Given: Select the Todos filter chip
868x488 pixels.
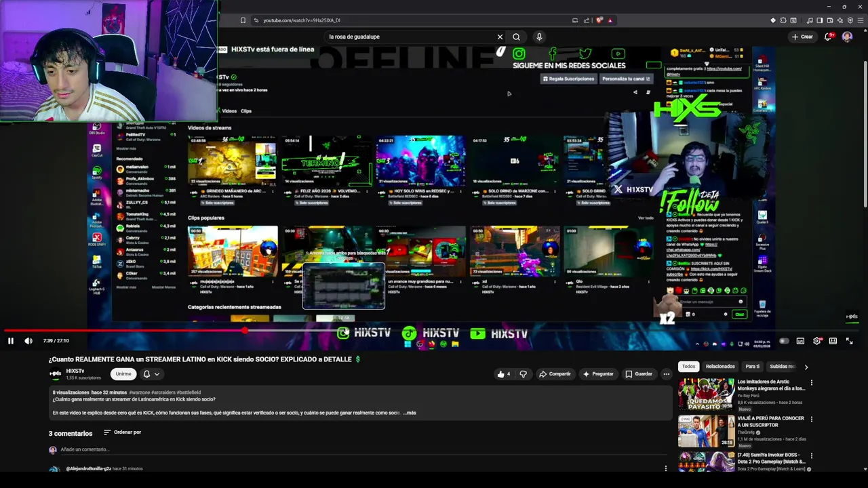Looking at the screenshot, I should pyautogui.click(x=689, y=367).
